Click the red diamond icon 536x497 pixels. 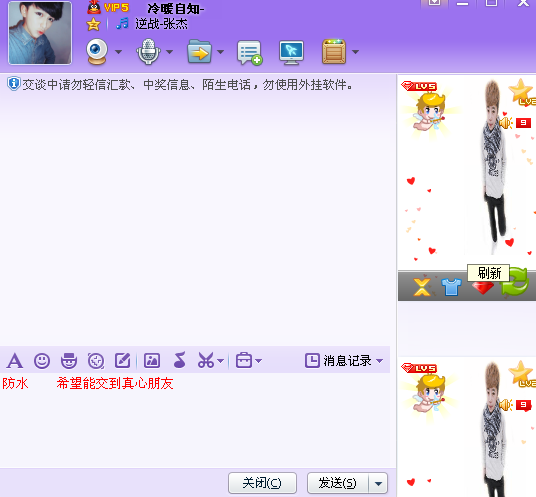click(x=483, y=288)
